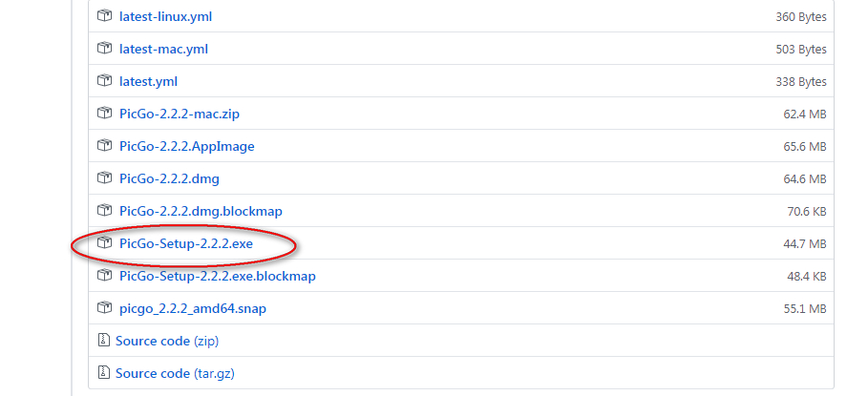Image resolution: width=868 pixels, height=396 pixels.
Task: Open PicGo-2.2.2.dmg.blockmap link
Action: (201, 211)
